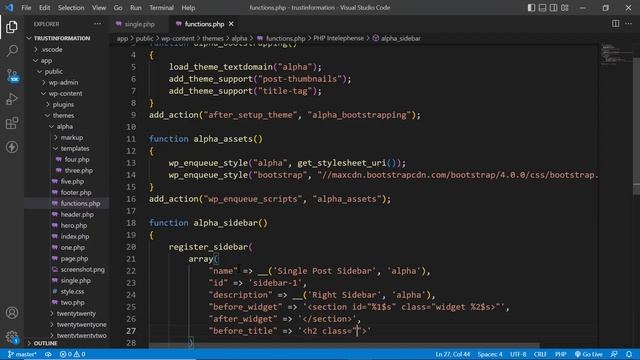Open the Go menu

tap(118, 8)
